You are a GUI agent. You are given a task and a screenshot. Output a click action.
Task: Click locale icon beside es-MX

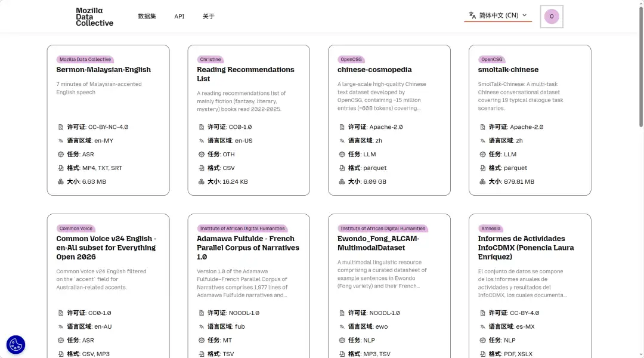[x=482, y=327]
